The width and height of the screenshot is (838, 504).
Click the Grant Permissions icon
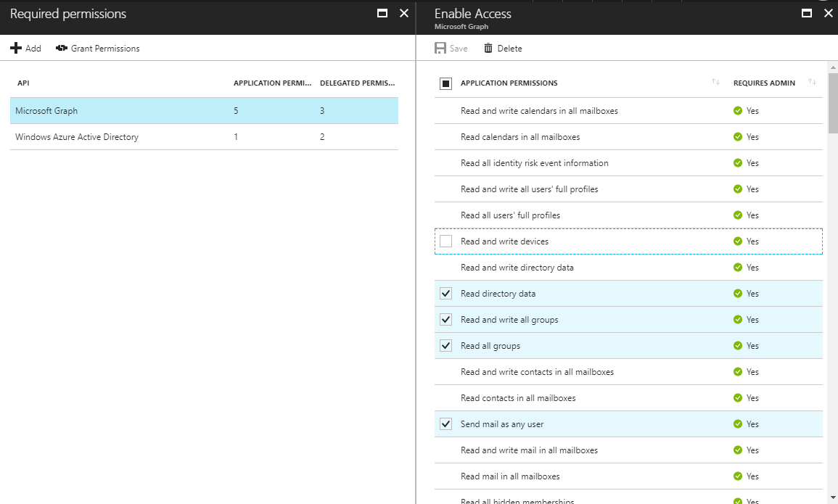point(62,49)
